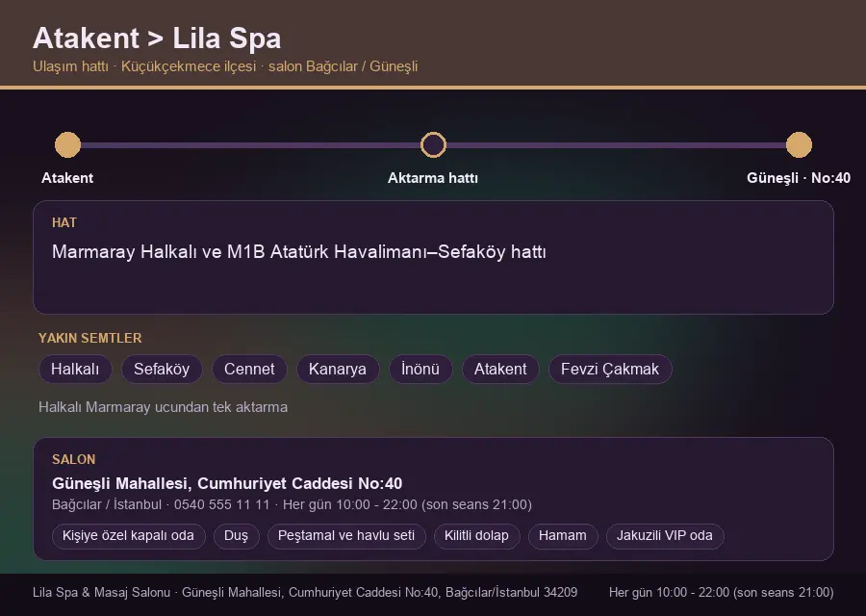Viewport: 866px width, 616px height.
Task: Click the HAT section heading
Action: click(64, 222)
